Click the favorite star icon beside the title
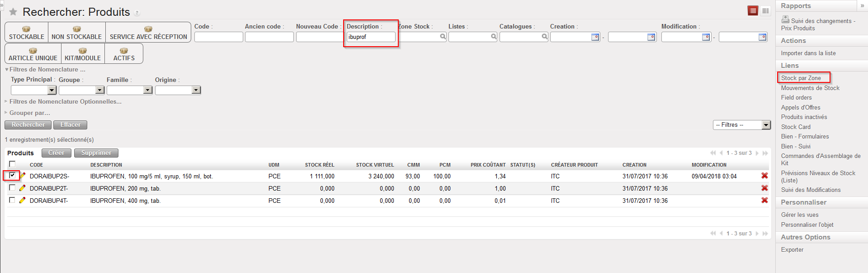The height and width of the screenshot is (273, 868). coord(13,12)
